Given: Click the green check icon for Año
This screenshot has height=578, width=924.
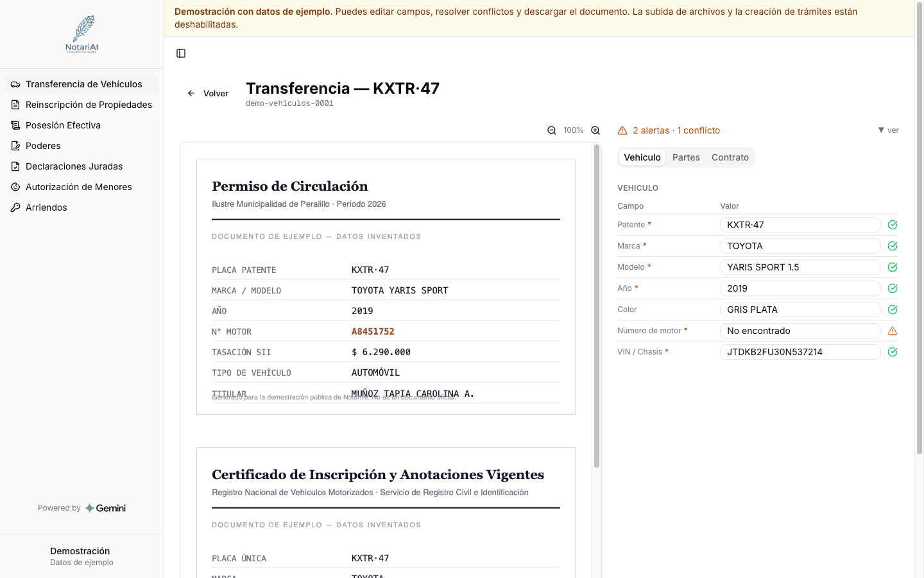Looking at the screenshot, I should coord(893,288).
